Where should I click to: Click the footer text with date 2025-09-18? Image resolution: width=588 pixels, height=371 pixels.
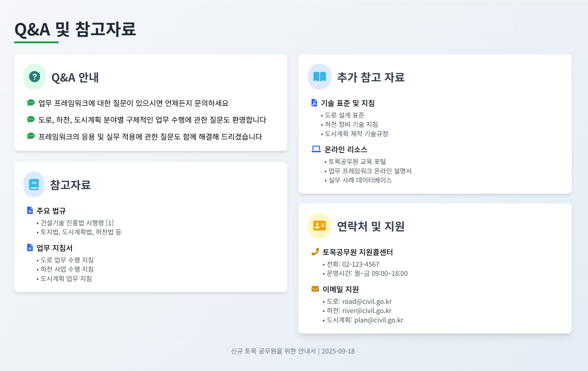click(x=293, y=351)
